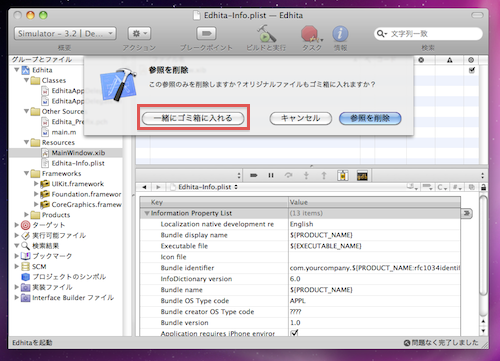The width and height of the screenshot is (500, 361).
Task: Click the Executables group icon
Action: point(25,236)
